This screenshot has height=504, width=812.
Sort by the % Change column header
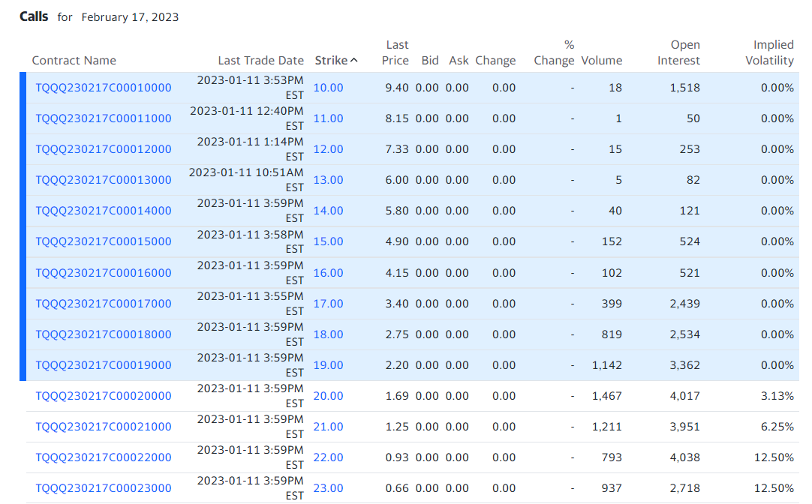[554, 52]
